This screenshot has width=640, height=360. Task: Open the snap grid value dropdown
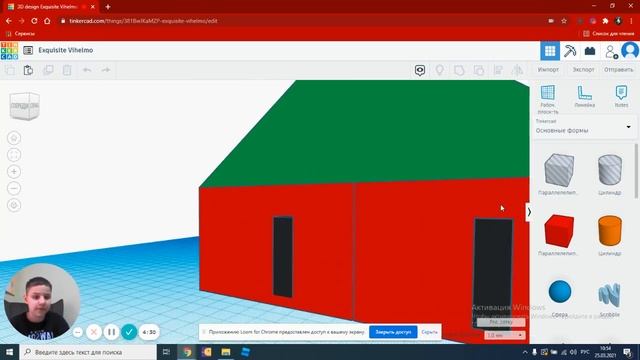tap(504, 335)
